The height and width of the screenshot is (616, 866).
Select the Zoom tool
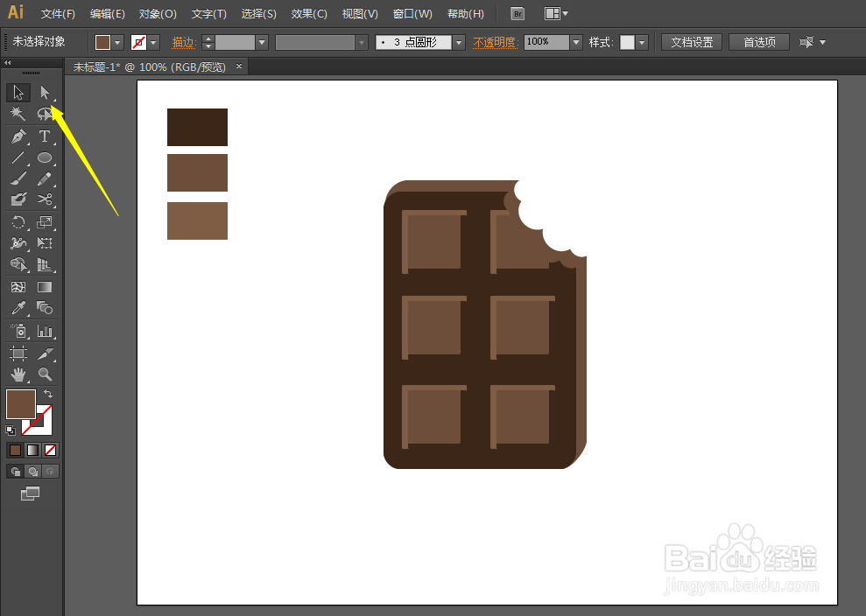pyautogui.click(x=45, y=374)
